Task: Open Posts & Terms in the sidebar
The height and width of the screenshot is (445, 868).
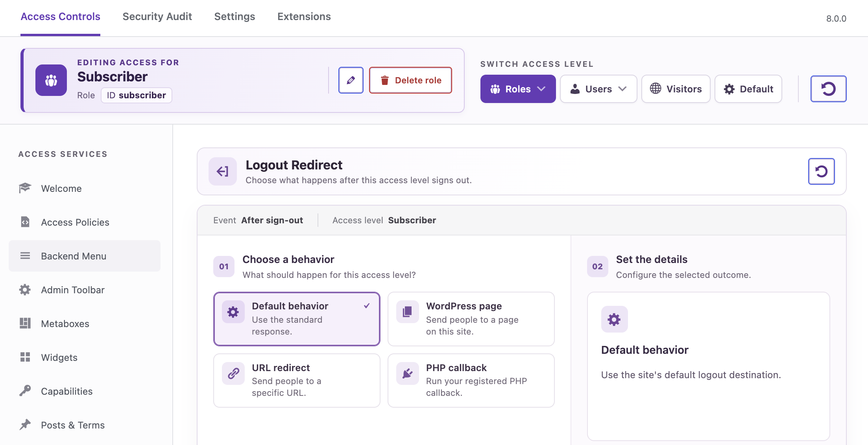Action: pos(85,425)
